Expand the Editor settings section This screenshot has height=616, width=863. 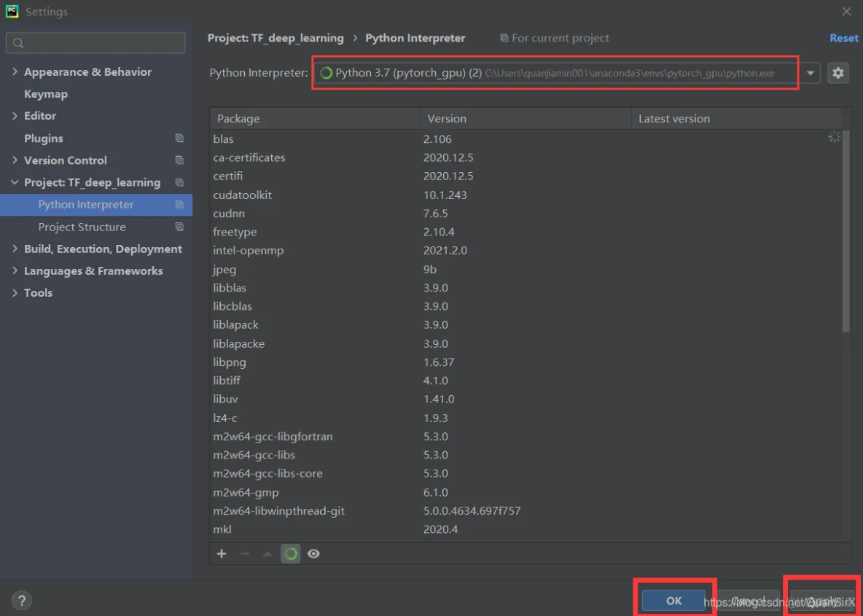pyautogui.click(x=15, y=116)
